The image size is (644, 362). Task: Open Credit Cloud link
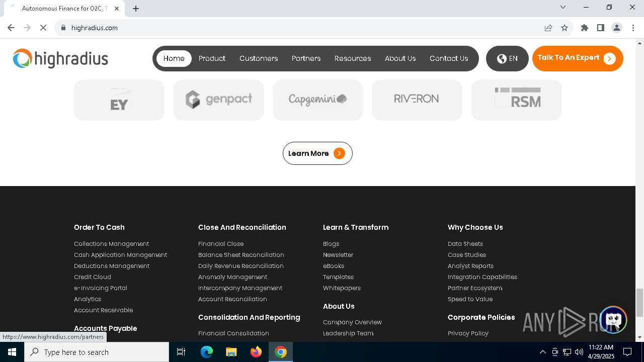point(93,277)
